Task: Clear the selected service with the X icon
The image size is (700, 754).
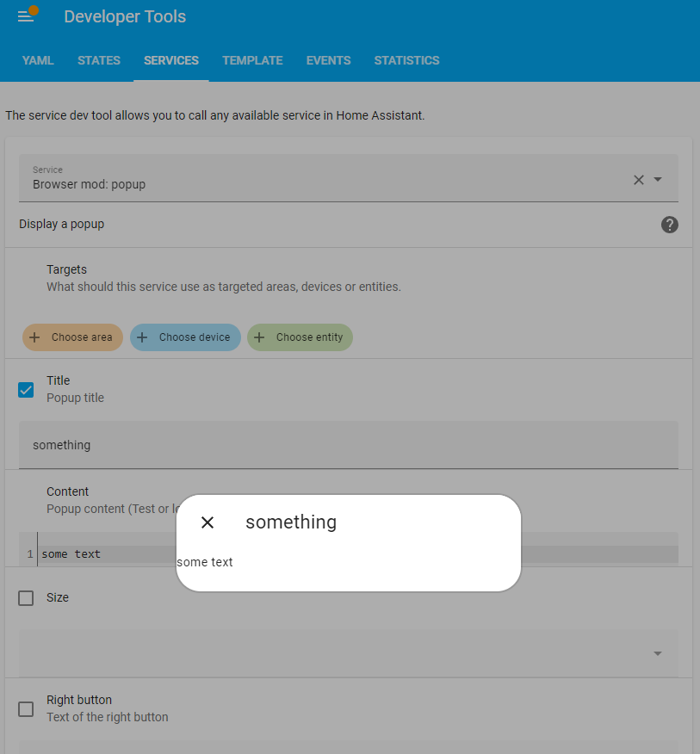Action: point(638,180)
